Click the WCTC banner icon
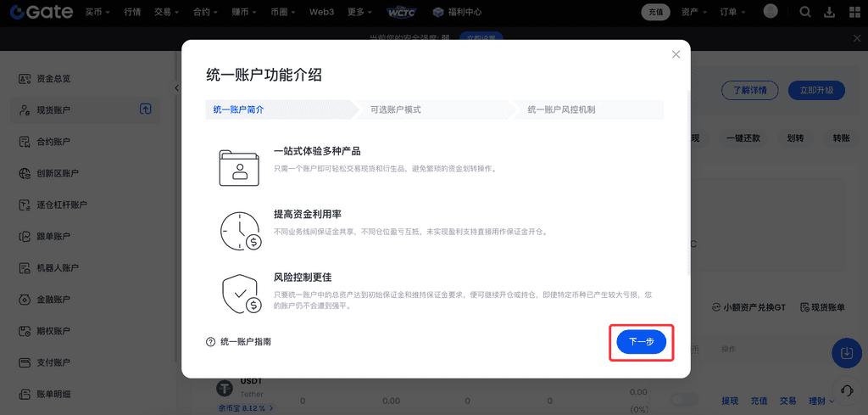Viewport: 868px width, 415px height. click(x=402, y=13)
